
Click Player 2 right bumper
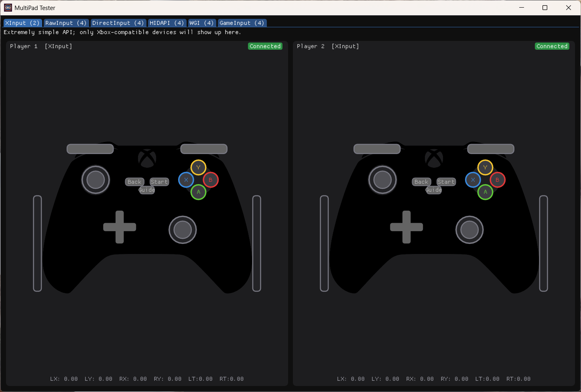point(491,149)
